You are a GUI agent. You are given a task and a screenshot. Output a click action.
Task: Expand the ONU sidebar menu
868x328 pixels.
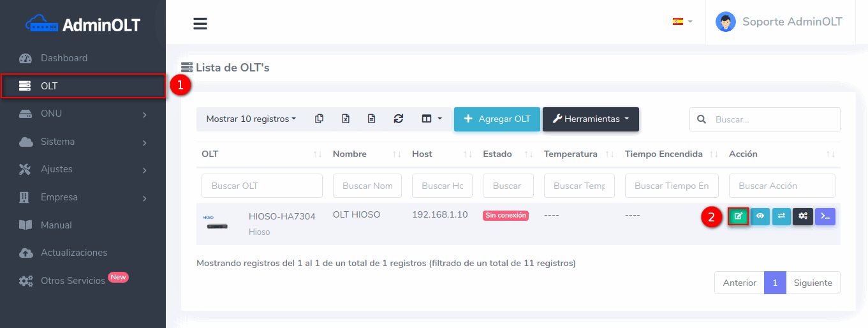coord(83,114)
